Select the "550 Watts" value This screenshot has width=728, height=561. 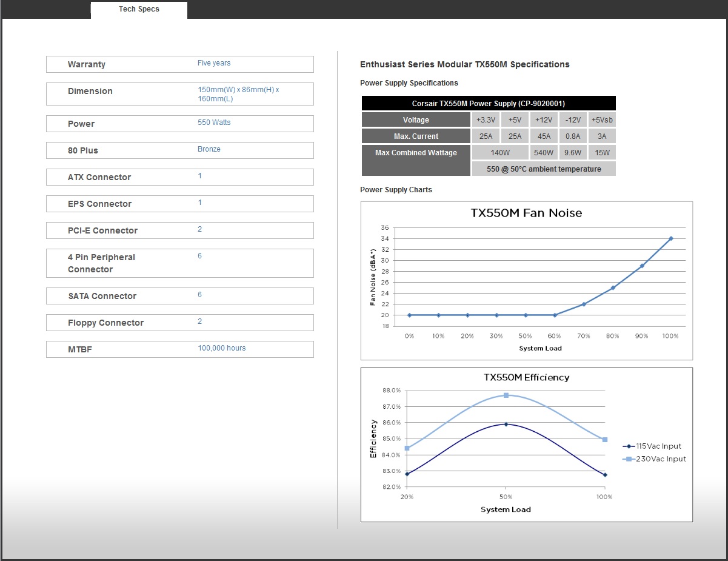(x=214, y=123)
